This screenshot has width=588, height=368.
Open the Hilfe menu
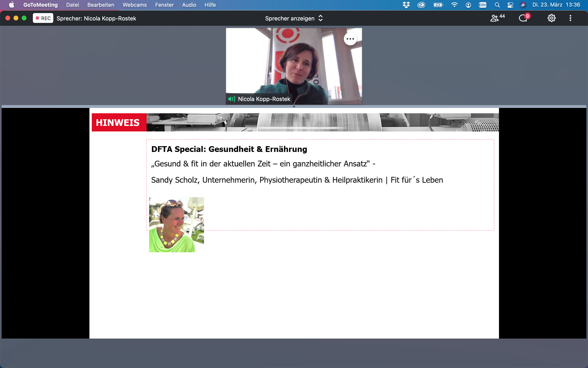click(x=210, y=5)
